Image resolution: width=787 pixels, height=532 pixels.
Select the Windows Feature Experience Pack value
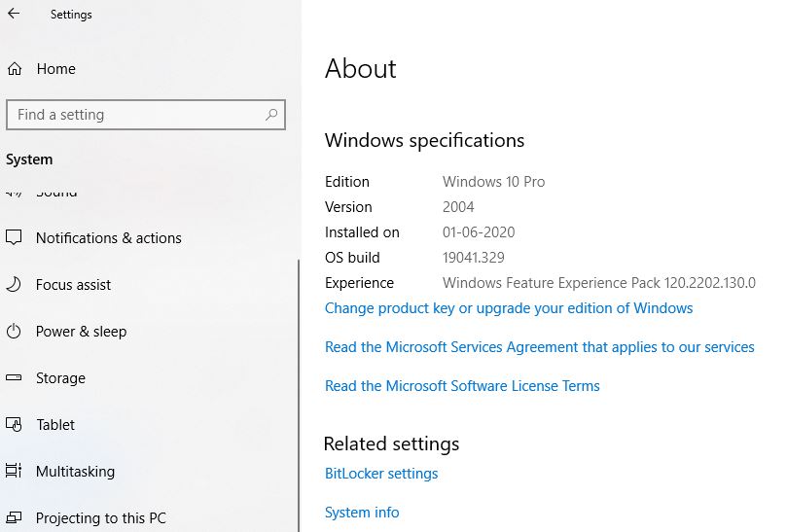pyautogui.click(x=599, y=283)
